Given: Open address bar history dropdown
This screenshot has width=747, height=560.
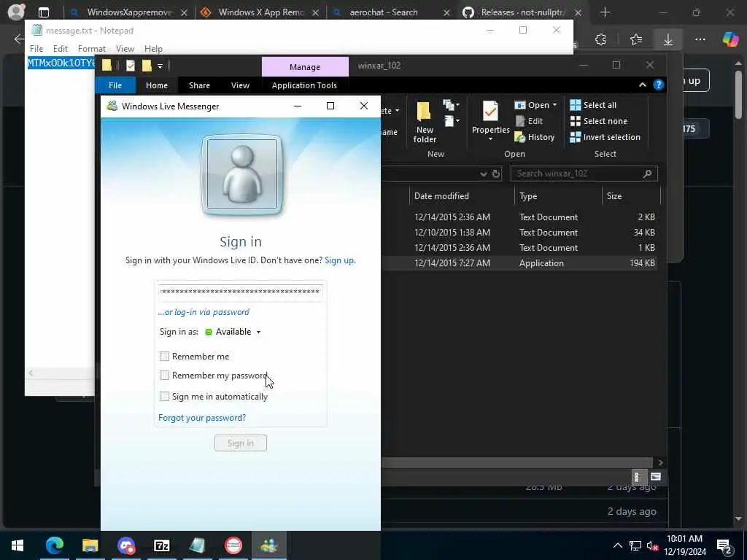Looking at the screenshot, I should coord(484,174).
